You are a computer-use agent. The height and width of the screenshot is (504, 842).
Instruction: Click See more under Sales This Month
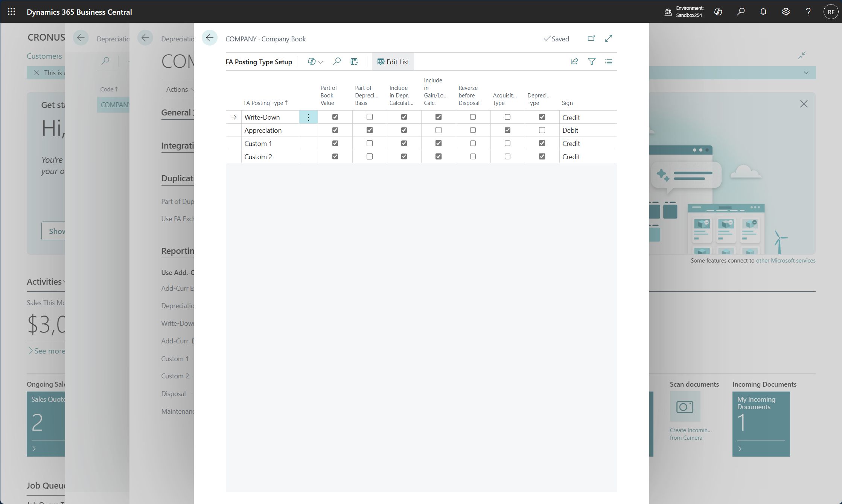click(47, 351)
